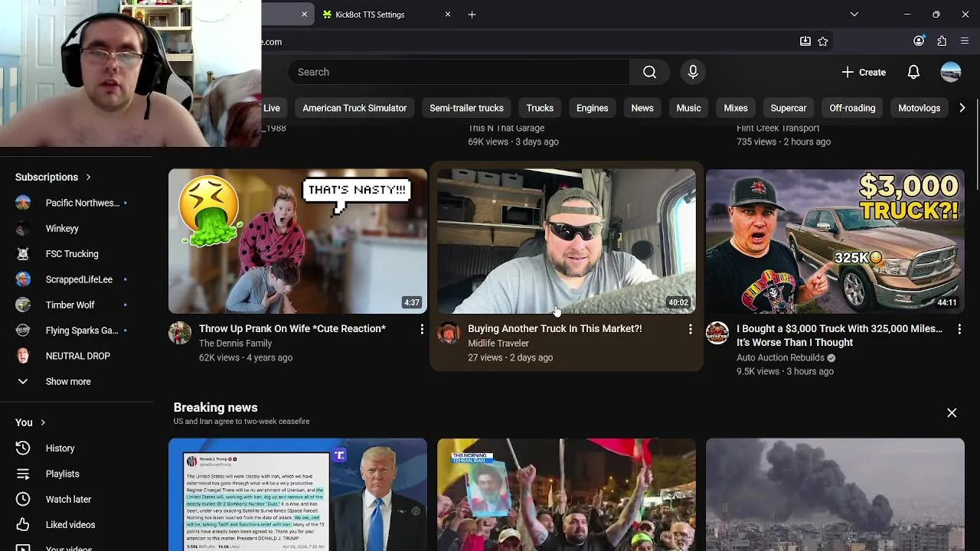Play Throw Up Prank video thumbnail
The image size is (980, 551).
pyautogui.click(x=298, y=241)
